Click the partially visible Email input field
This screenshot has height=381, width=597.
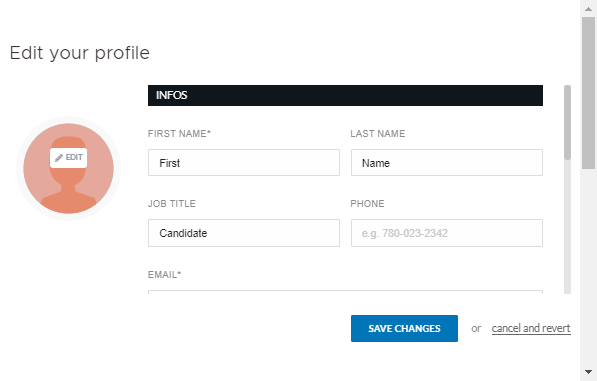345,292
